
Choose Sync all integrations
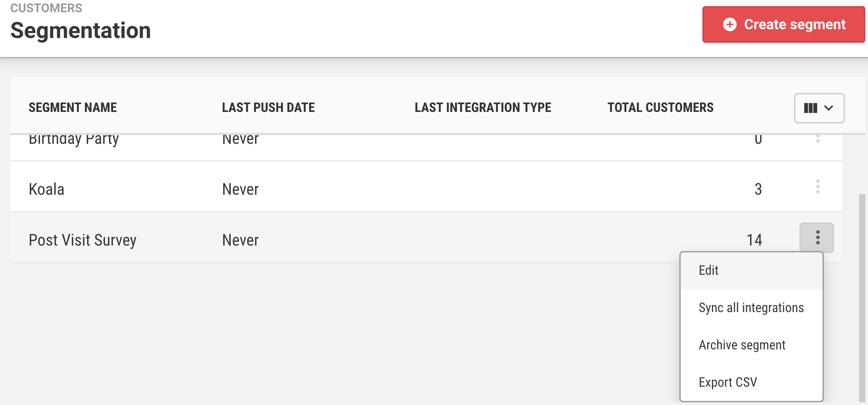click(751, 308)
